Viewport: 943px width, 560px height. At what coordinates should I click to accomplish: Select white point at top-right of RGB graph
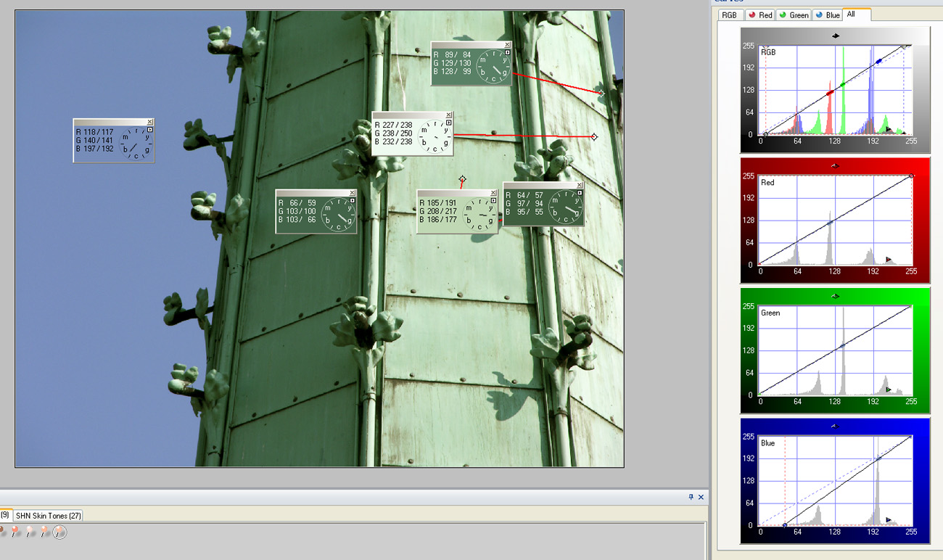click(x=903, y=47)
